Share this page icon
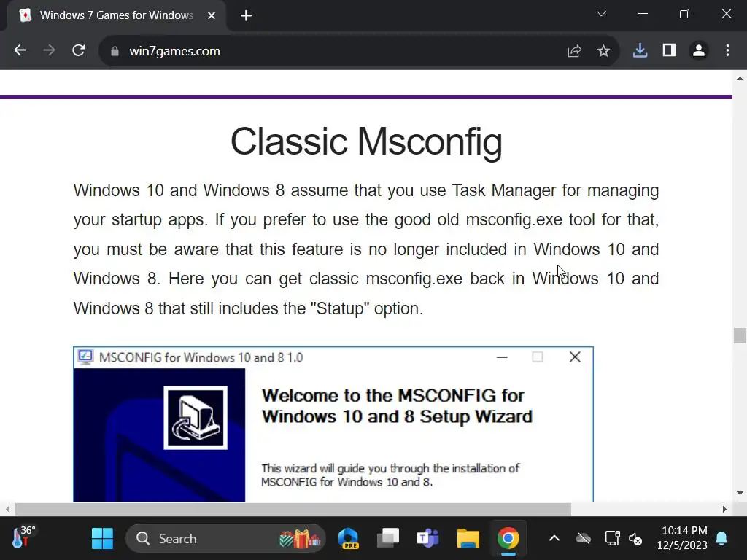 pos(575,51)
